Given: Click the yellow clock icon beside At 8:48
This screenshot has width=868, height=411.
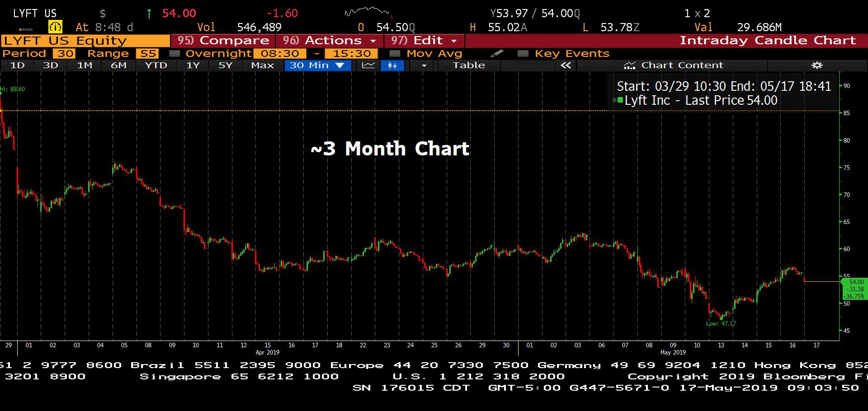Looking at the screenshot, I should point(55,27).
